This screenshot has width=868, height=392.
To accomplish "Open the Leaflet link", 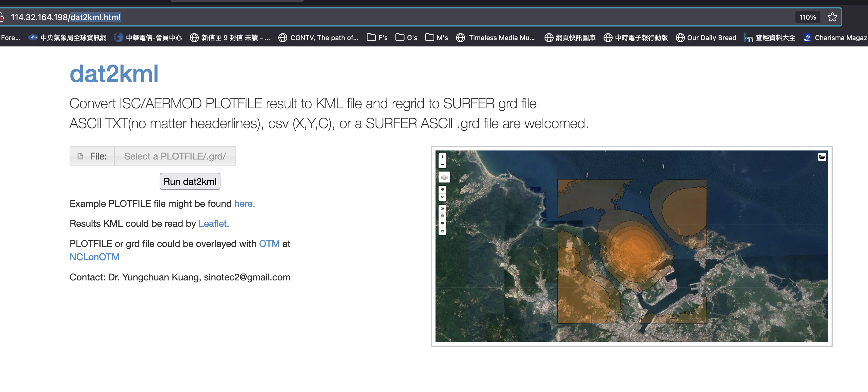I will click(214, 224).
